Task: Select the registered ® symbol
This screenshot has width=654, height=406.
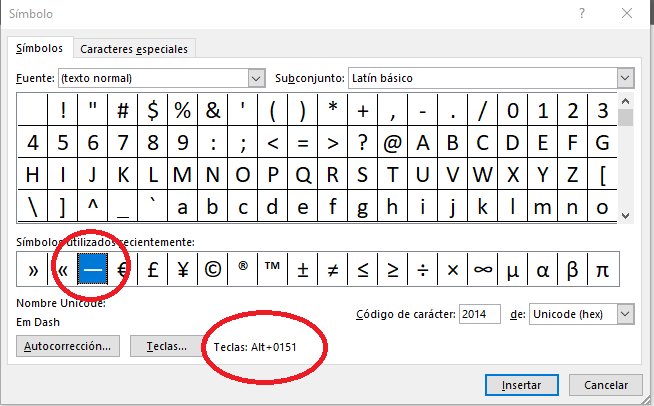Action: click(242, 269)
